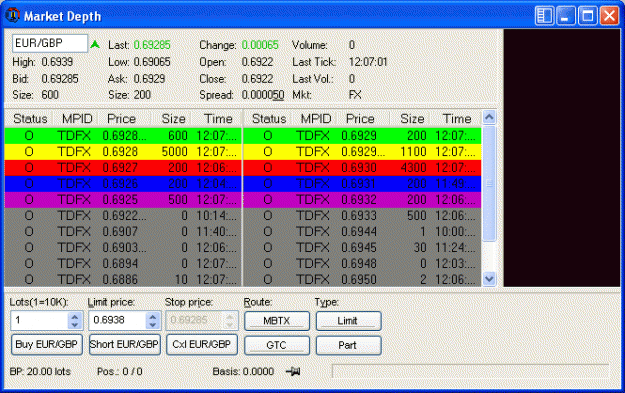Viewport: 625px width, 393px height.
Task: Select the yellow ask row with size 1100
Action: point(362,152)
